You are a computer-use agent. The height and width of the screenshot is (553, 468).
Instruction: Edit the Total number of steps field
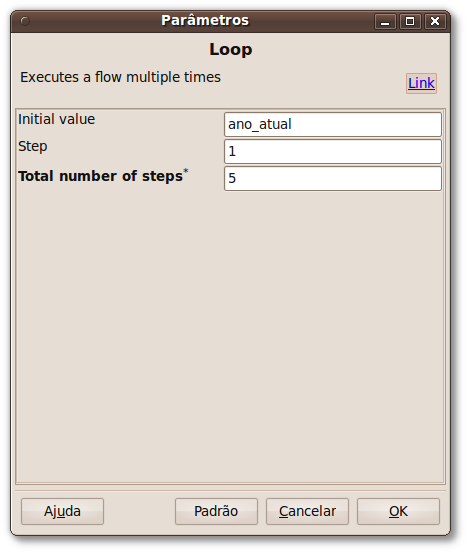point(333,178)
